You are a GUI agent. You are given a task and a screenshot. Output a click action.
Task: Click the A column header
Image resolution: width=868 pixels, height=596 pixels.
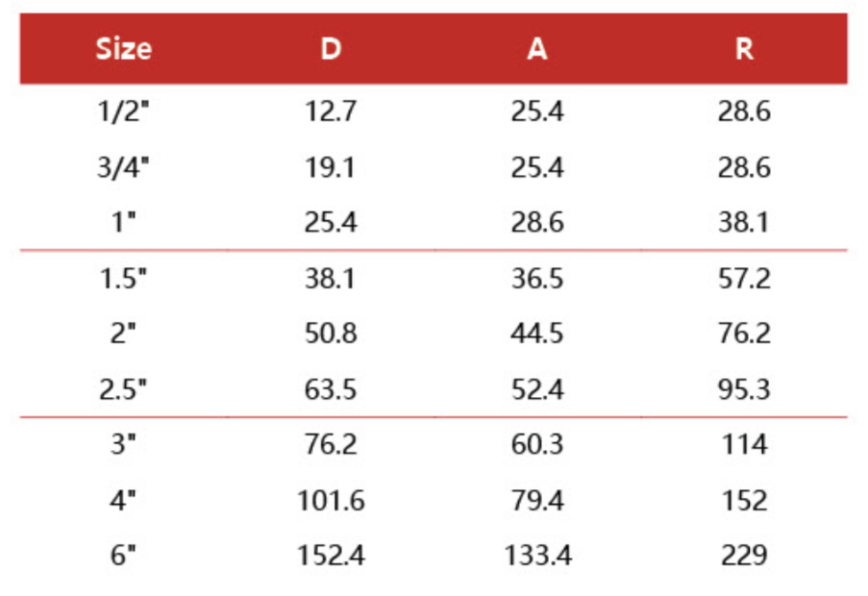[x=536, y=49]
